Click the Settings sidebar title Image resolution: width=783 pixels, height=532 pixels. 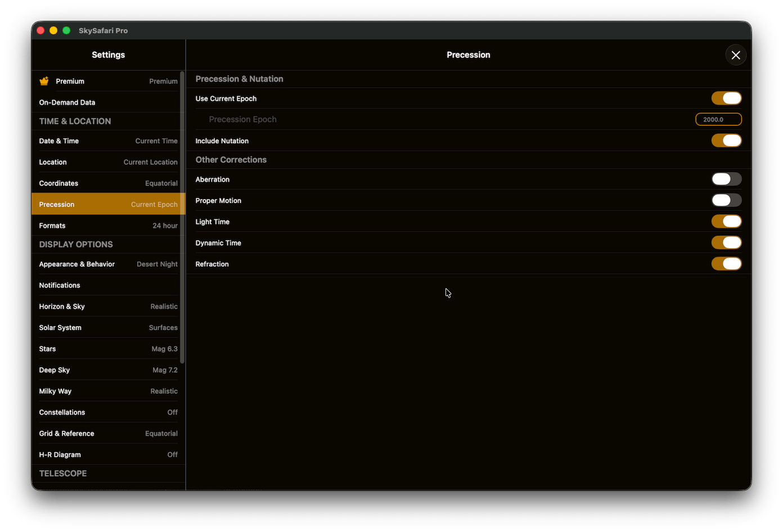(109, 55)
